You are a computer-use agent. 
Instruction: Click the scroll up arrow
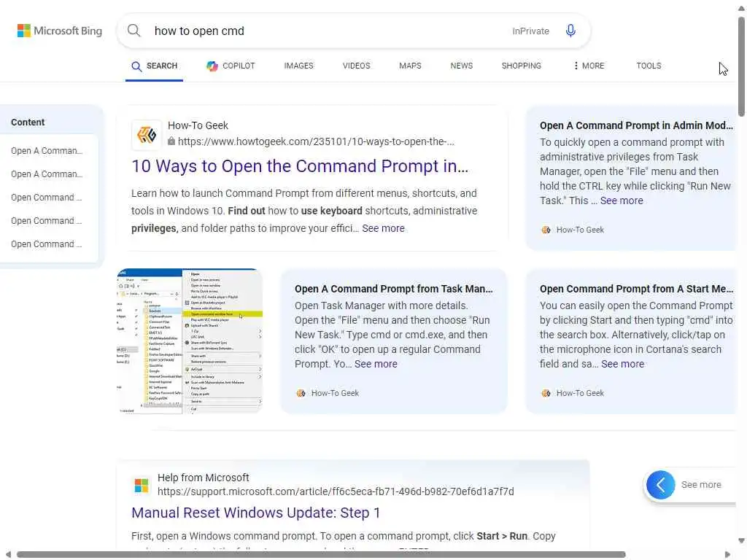tap(741, 8)
